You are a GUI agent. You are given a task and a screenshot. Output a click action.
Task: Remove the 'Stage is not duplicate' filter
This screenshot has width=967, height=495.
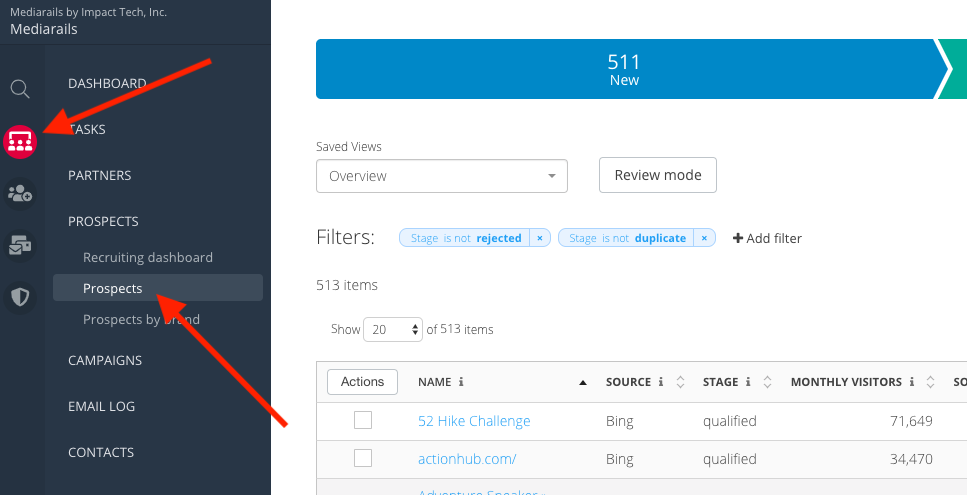pyautogui.click(x=704, y=238)
